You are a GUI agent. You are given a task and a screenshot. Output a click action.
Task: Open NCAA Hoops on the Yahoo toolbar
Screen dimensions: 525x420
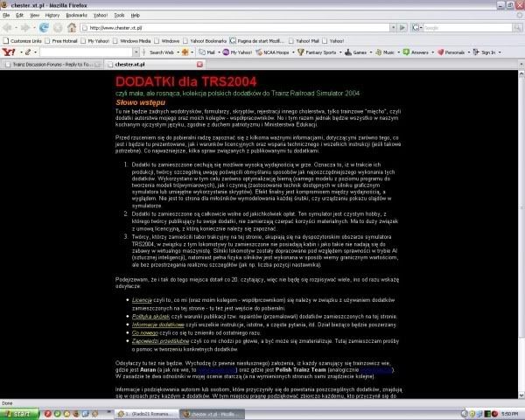pos(272,52)
